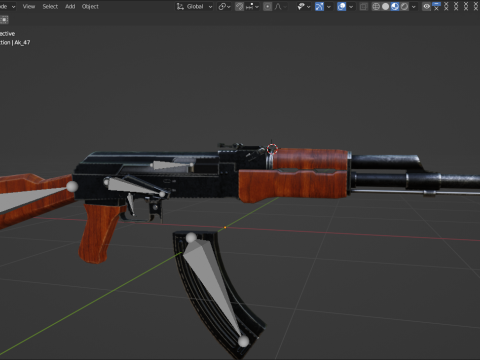Open the pivot point dropdown

coord(224,6)
